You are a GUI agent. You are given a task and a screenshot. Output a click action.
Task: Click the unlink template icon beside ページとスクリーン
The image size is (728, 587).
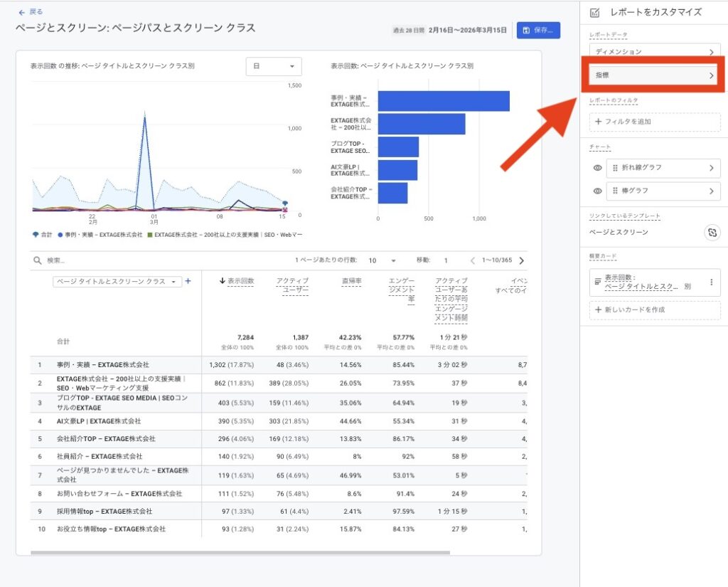coord(712,233)
